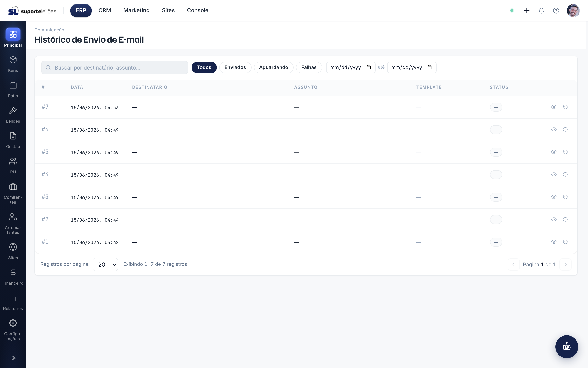Screen dimensions: 588x368
Task: Open the Sites sidebar section
Action: 13,251
